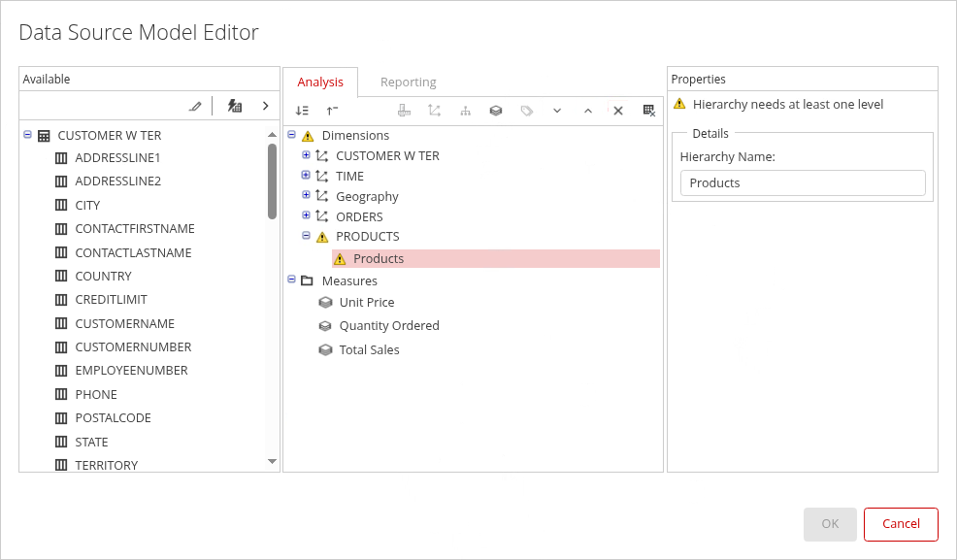The height and width of the screenshot is (560, 957).
Task: Click the Hierarchy Name input field
Action: pyautogui.click(x=802, y=183)
